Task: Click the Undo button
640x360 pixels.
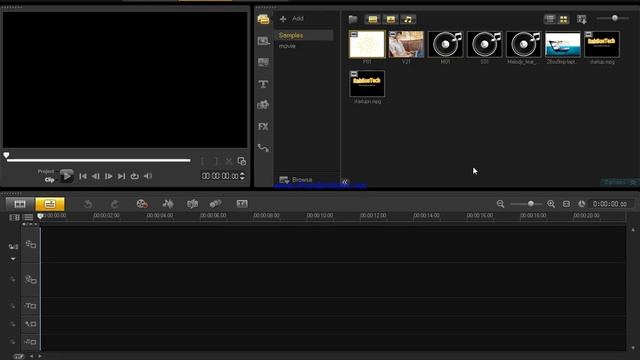Action: (88, 204)
